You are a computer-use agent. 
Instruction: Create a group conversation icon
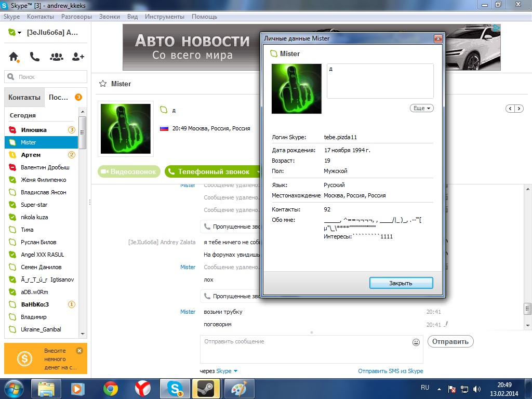click(x=56, y=57)
